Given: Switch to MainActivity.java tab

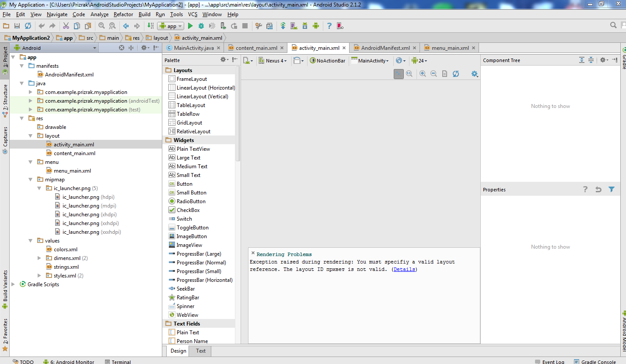Looking at the screenshot, I should click(193, 48).
